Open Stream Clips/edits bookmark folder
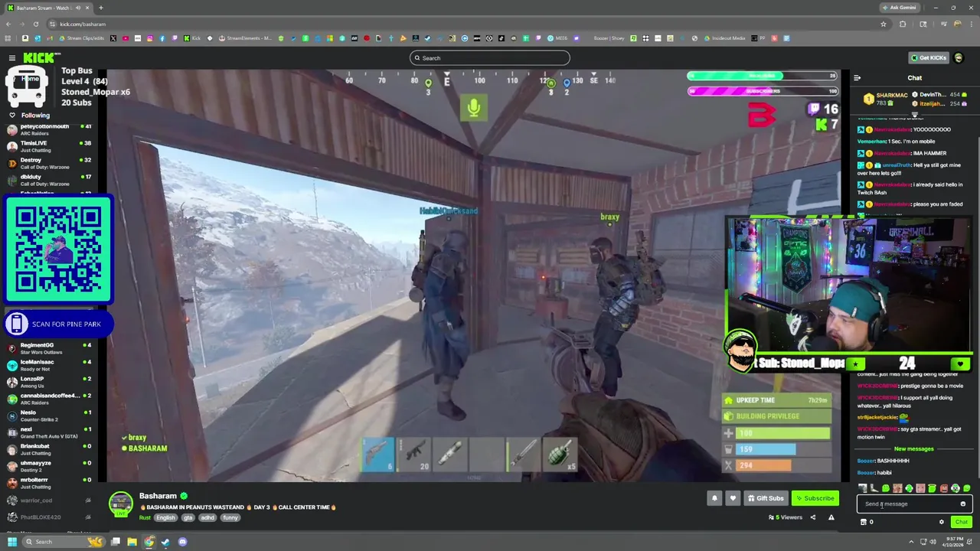This screenshot has width=980, height=551. 80,38
